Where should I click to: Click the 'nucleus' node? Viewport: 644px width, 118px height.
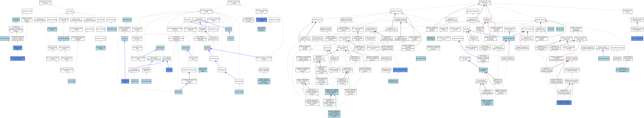207,48
